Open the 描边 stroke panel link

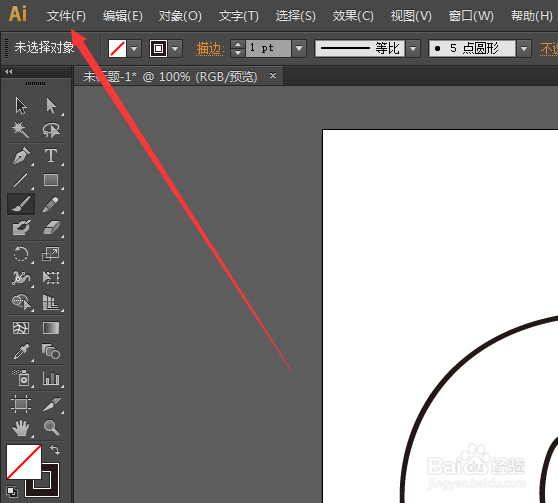pyautogui.click(x=210, y=48)
